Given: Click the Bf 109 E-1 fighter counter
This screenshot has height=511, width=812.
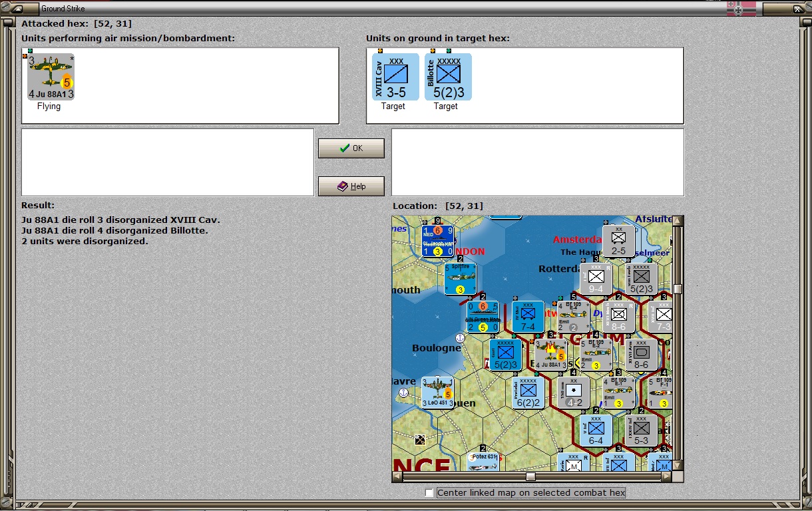Looking at the screenshot, I should (619, 393).
